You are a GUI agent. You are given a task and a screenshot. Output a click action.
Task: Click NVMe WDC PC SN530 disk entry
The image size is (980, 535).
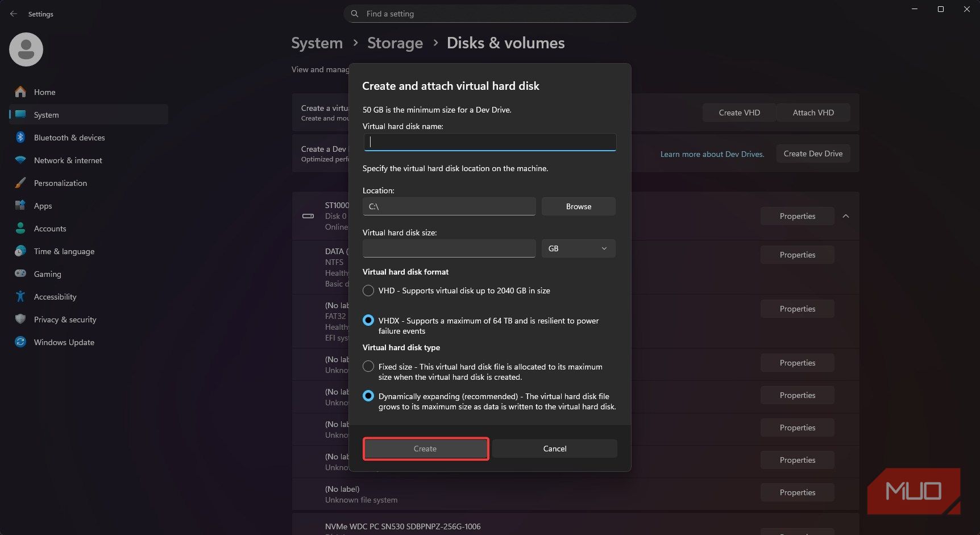tap(575, 525)
